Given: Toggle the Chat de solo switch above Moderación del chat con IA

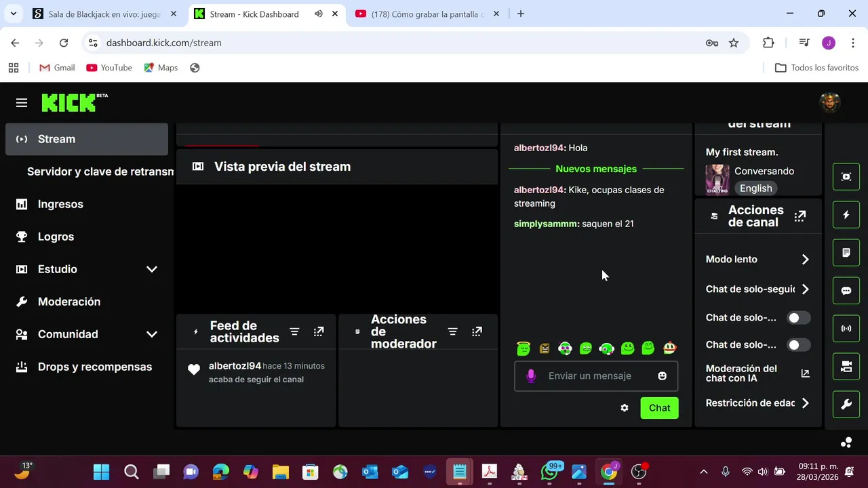Looking at the screenshot, I should [x=798, y=345].
